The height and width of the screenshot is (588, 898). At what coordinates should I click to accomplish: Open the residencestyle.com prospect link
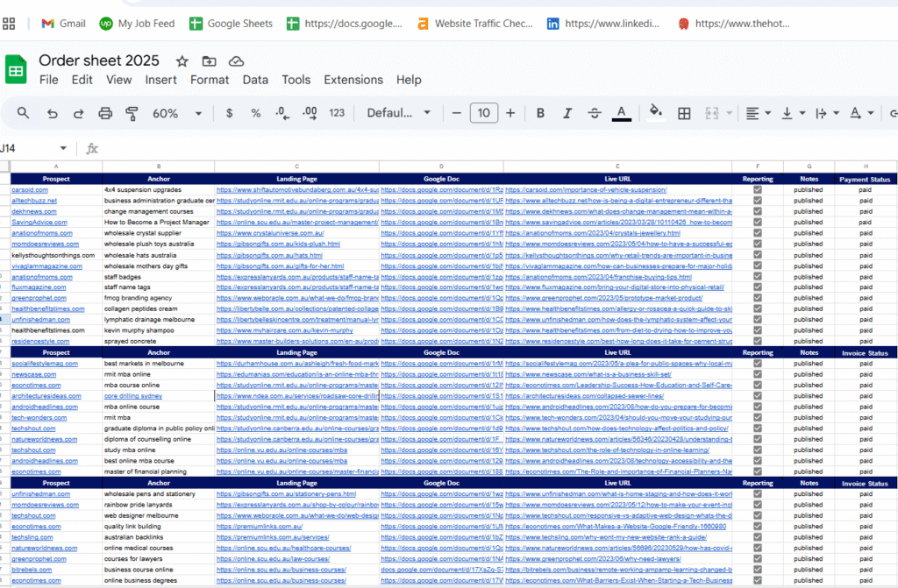coord(40,341)
